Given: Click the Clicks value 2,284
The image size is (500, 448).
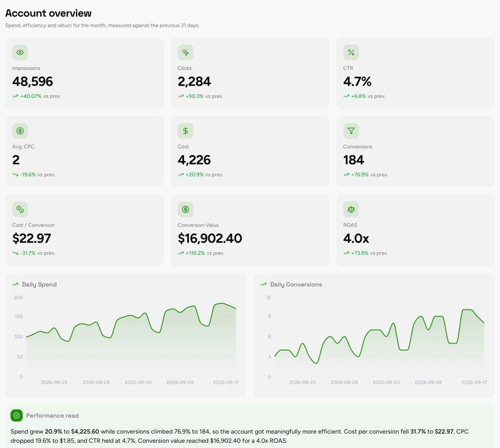Looking at the screenshot, I should (194, 81).
